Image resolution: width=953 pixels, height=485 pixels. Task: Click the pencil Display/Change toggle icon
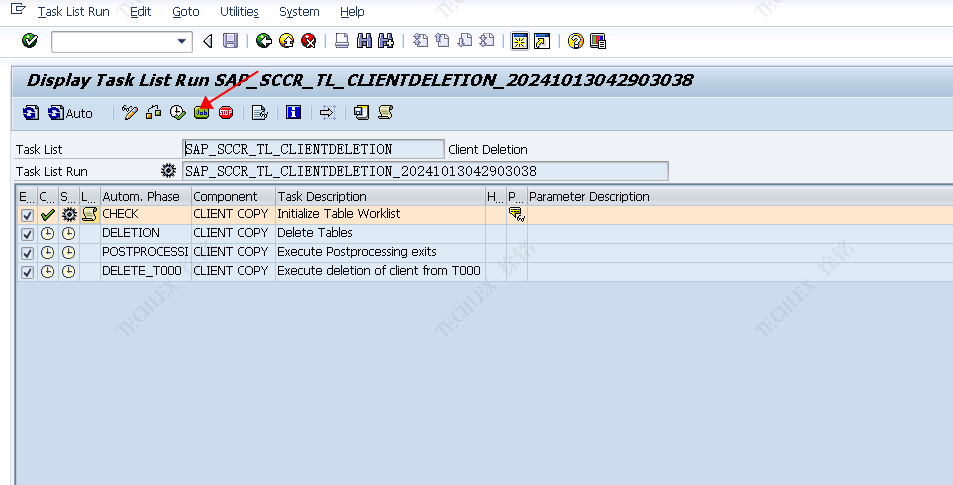(129, 113)
